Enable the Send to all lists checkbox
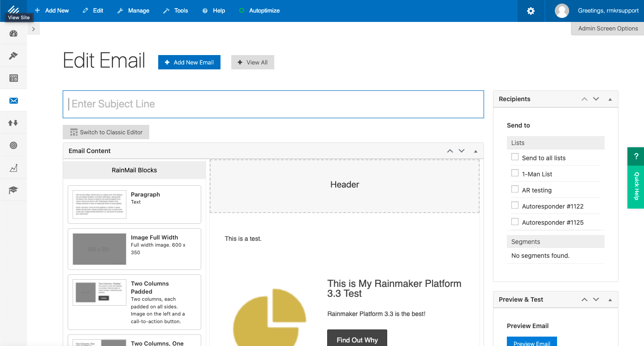 click(x=514, y=157)
